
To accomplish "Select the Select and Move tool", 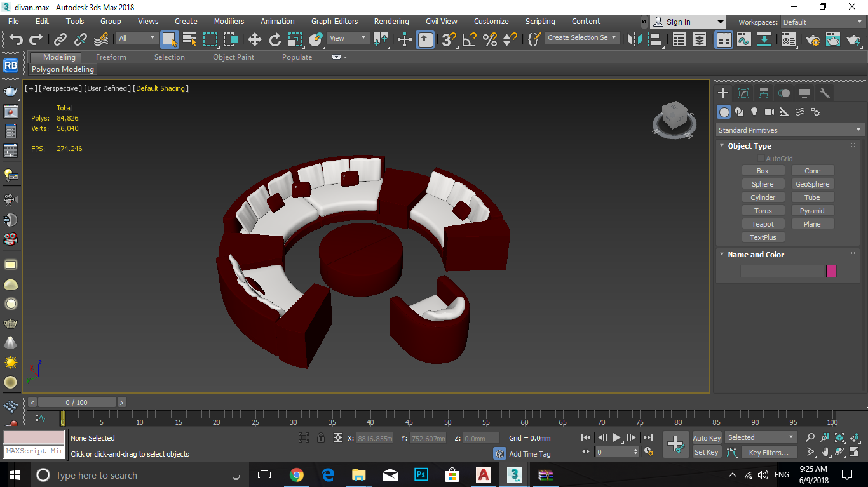I will 255,40.
